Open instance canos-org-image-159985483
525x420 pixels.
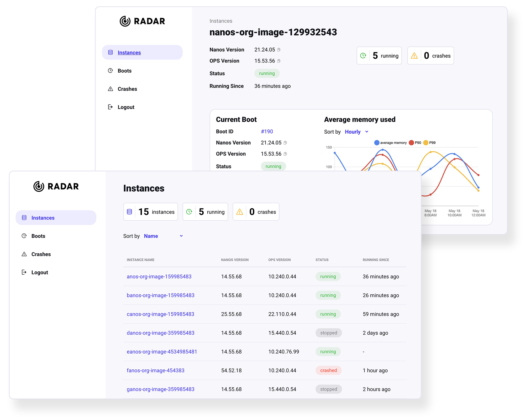[x=160, y=314]
